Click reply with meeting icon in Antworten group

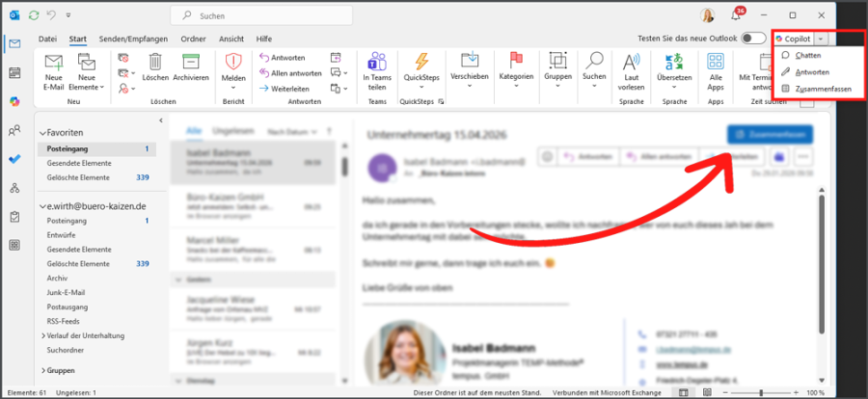(336, 58)
